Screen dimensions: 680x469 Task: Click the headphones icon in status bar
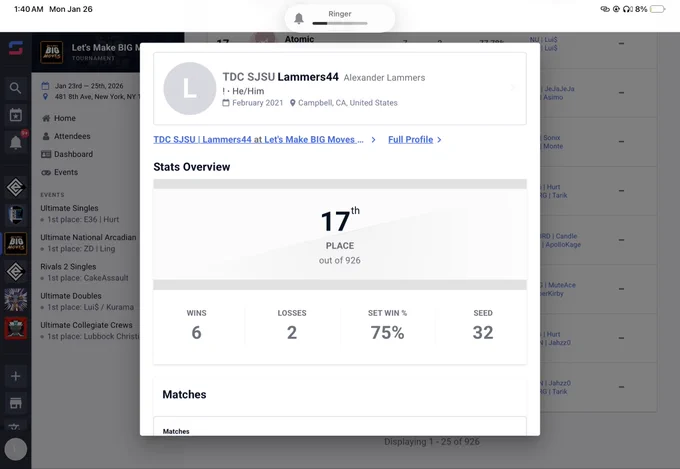pyautogui.click(x=628, y=9)
